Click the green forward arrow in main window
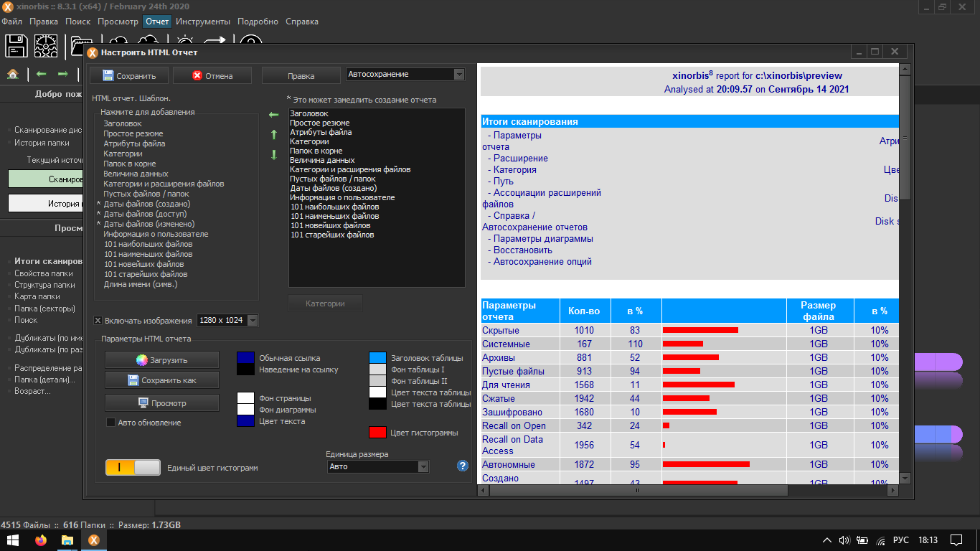This screenshot has height=551, width=980. (63, 74)
